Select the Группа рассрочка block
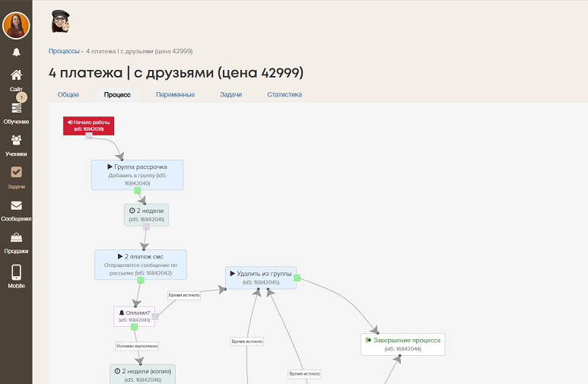This screenshot has height=384, width=588. (x=137, y=174)
